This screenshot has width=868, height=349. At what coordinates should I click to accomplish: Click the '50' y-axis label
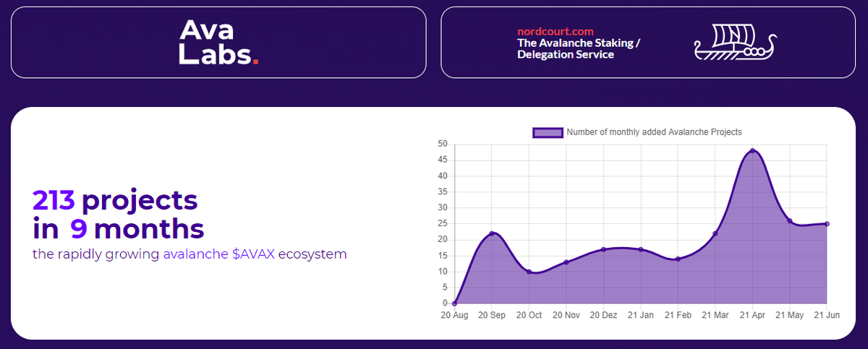(x=442, y=144)
